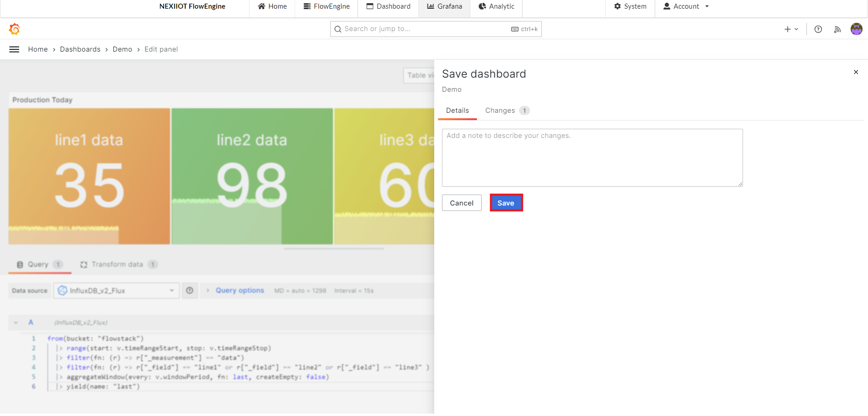Click the line1 data stat tile
The height and width of the screenshot is (416, 868).
coord(89,176)
